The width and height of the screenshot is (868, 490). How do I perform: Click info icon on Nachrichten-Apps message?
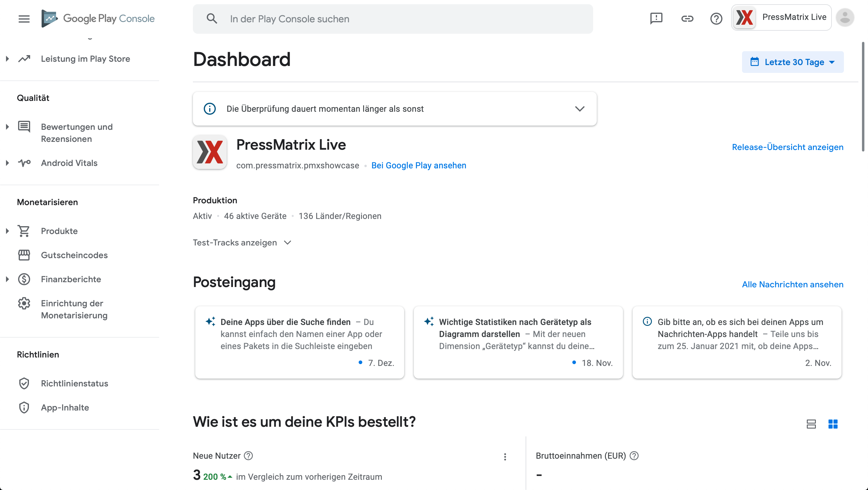(x=647, y=321)
